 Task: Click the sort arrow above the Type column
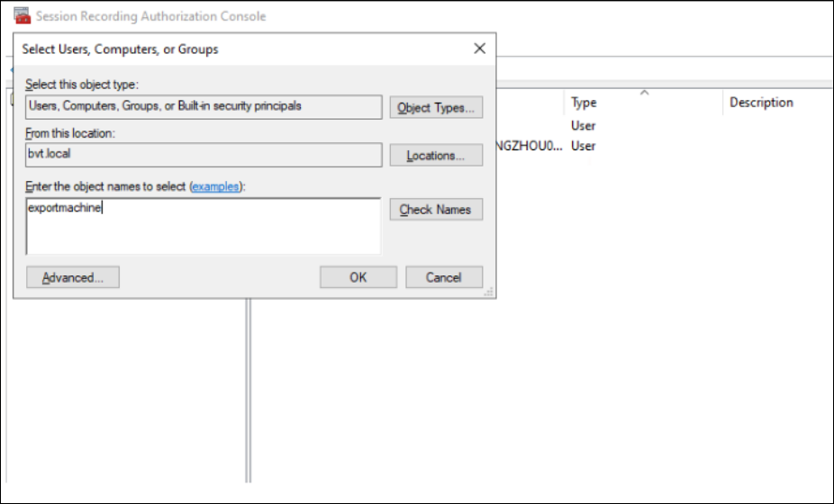[644, 92]
